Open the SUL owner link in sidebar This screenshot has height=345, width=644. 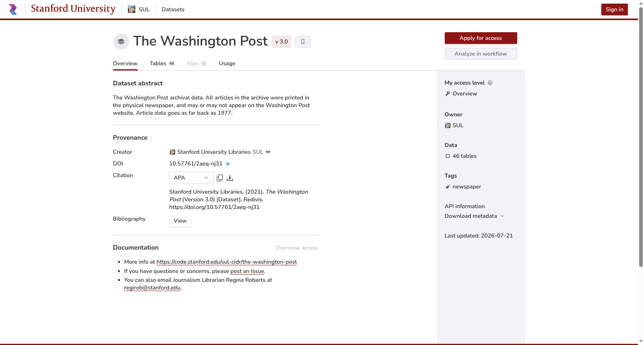click(x=458, y=125)
